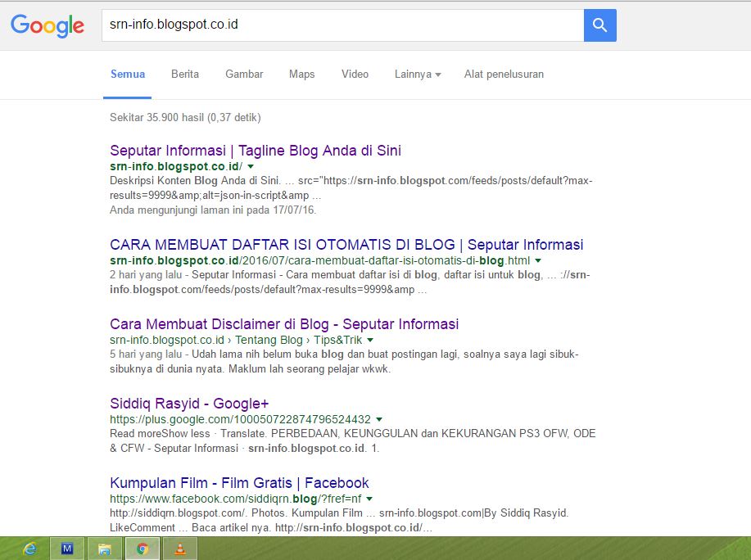Screen dimensions: 751x560
Task: Click snippet text starting '5 hari yang lalu'
Action: click(344, 361)
